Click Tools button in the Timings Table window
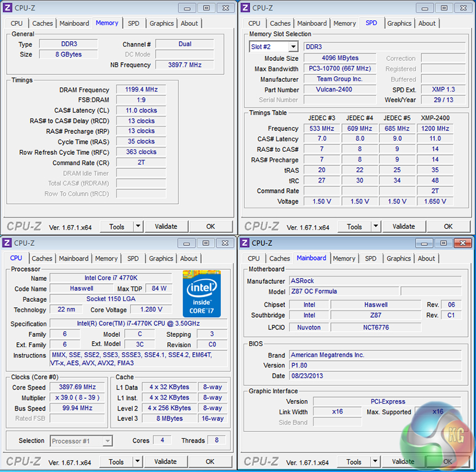476x472 pixels. click(x=354, y=226)
